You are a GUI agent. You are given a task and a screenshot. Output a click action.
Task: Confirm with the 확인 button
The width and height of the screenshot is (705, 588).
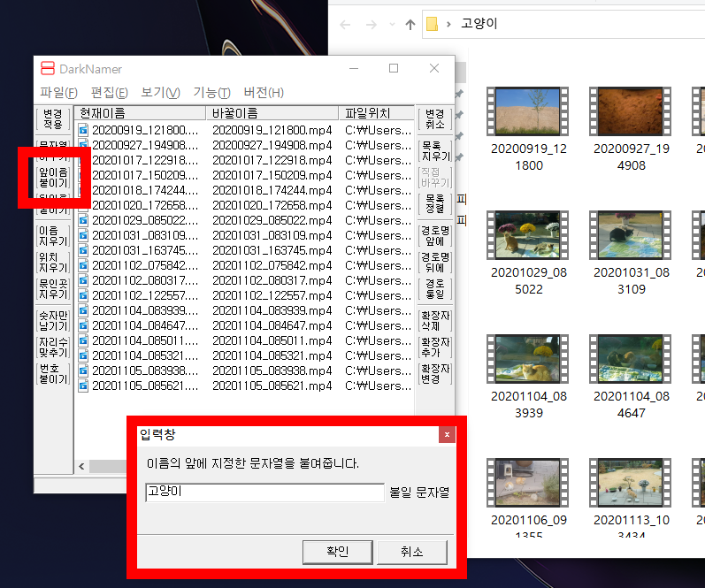(338, 552)
